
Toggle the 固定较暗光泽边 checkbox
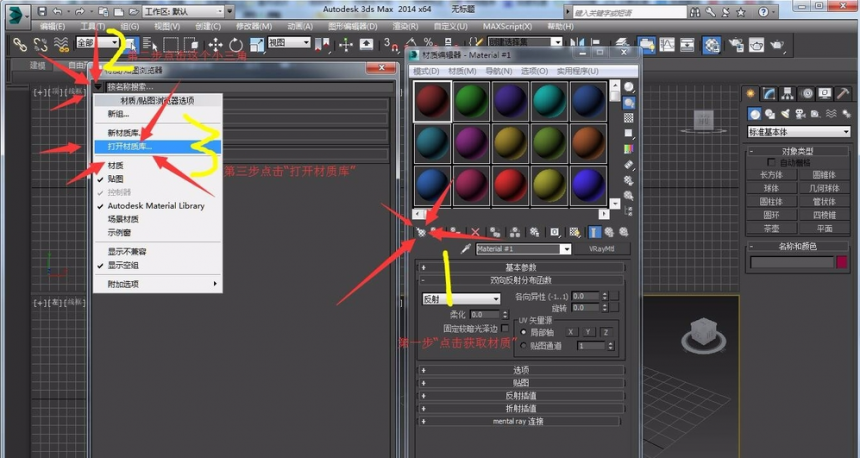(505, 328)
